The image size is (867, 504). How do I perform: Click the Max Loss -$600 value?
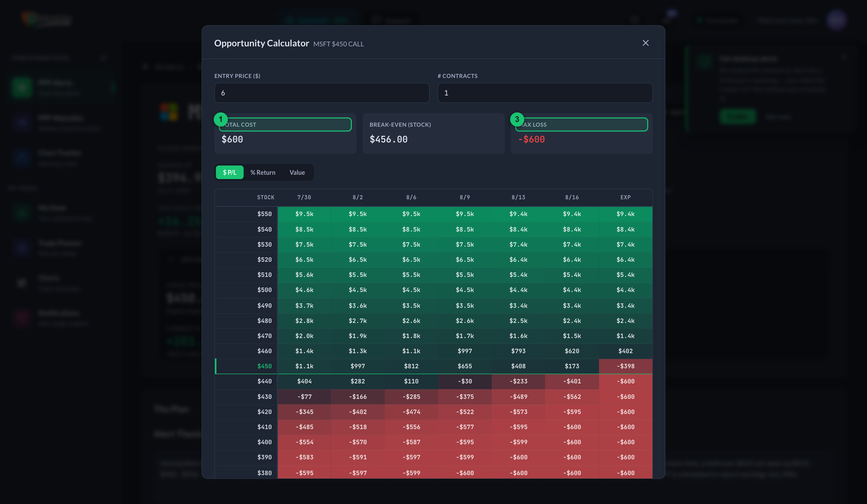click(531, 139)
